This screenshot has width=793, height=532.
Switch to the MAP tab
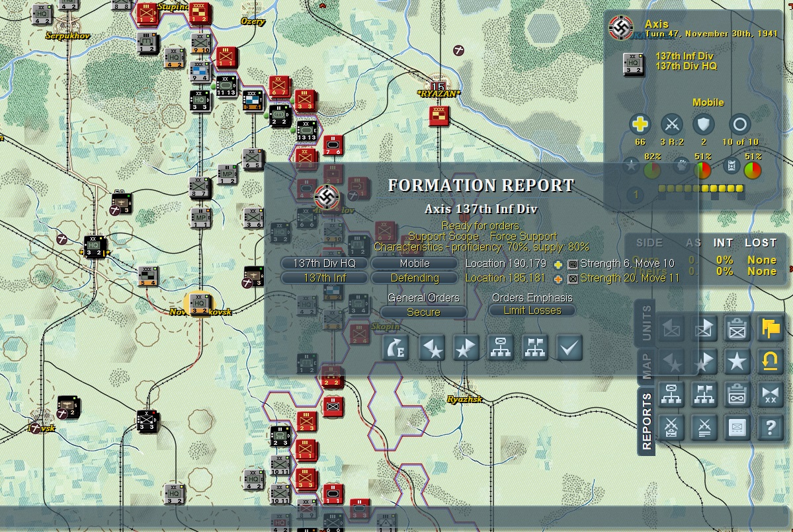click(646, 365)
